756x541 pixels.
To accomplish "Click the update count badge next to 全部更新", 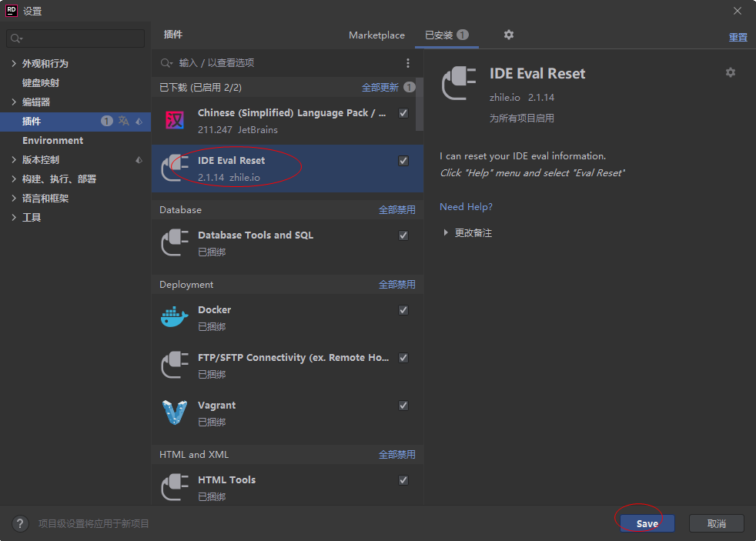I will click(410, 87).
